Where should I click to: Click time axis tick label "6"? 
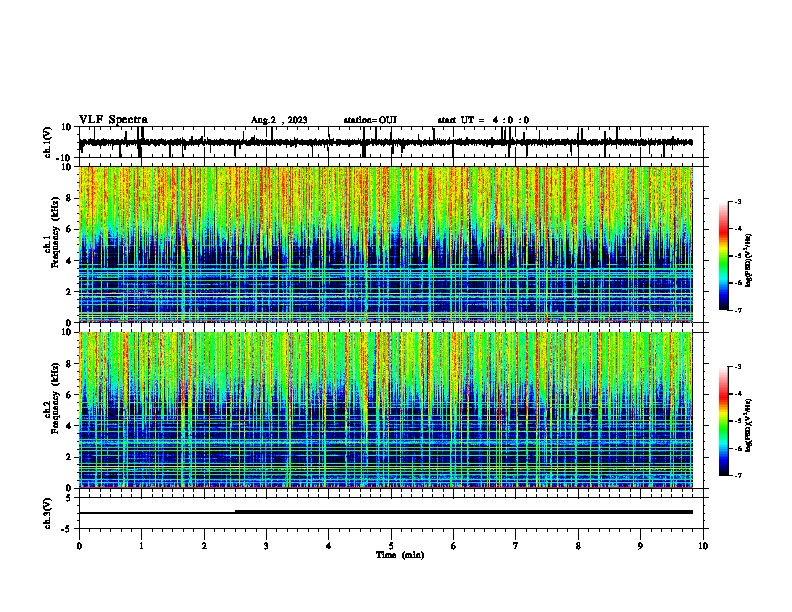click(453, 546)
